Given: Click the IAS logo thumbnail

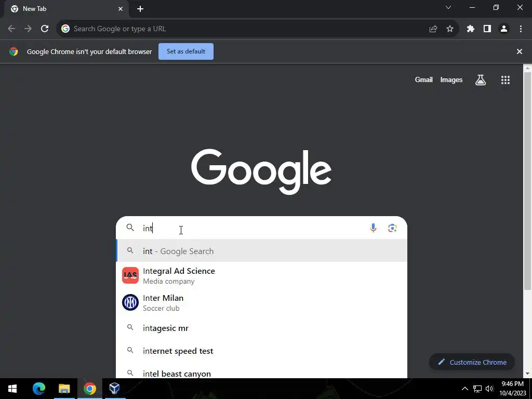Looking at the screenshot, I should click(130, 275).
